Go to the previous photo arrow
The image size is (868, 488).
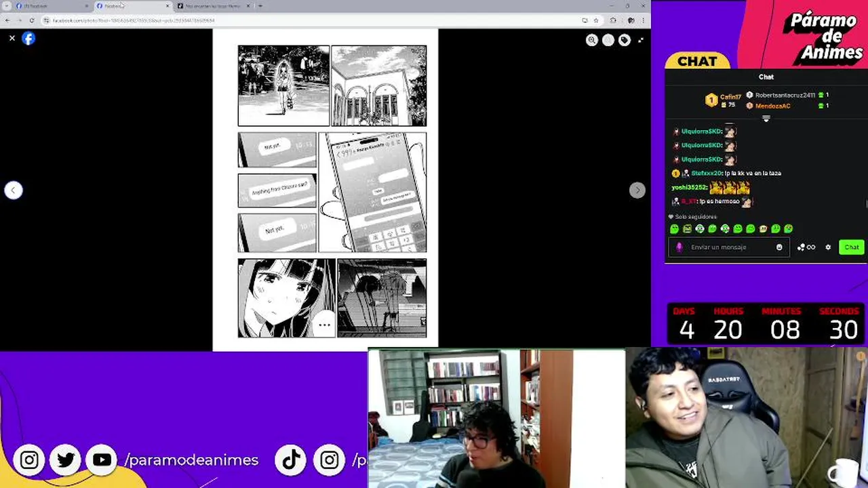(14, 190)
